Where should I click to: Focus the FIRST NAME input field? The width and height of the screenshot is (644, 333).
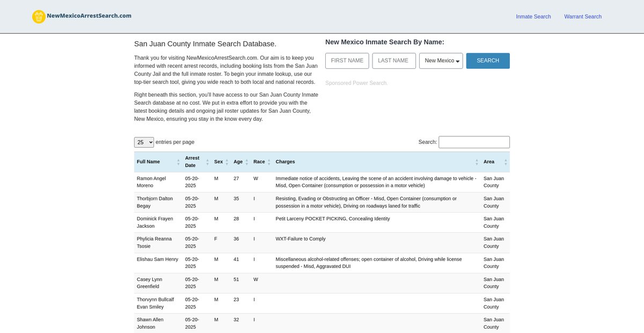coord(347,61)
